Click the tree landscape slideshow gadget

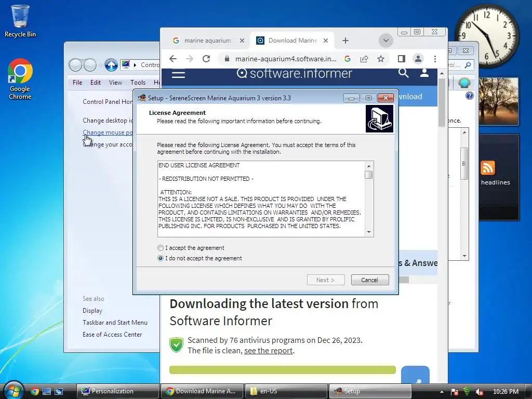click(498, 101)
